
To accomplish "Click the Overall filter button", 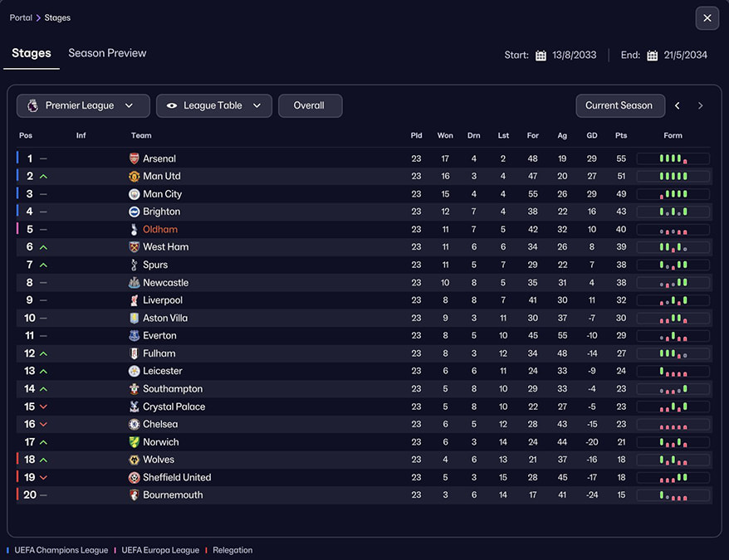I will point(310,105).
